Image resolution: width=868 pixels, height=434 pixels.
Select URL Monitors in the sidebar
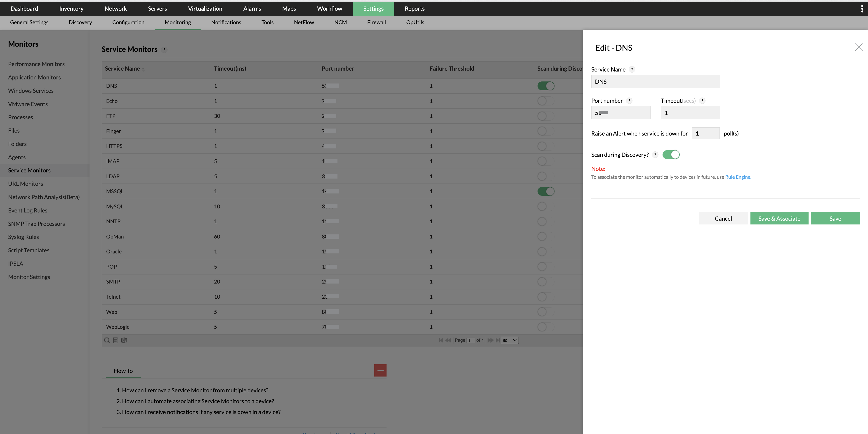coord(26,184)
